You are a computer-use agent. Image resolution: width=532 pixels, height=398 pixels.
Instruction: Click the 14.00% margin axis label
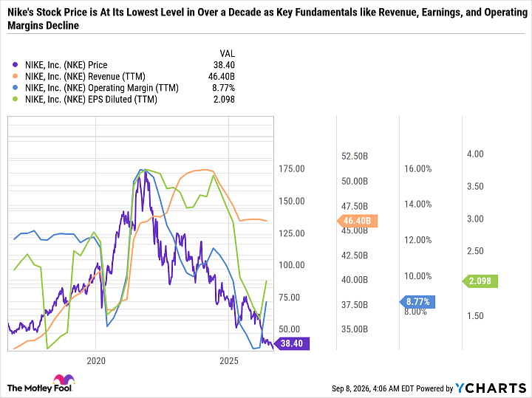(x=417, y=204)
